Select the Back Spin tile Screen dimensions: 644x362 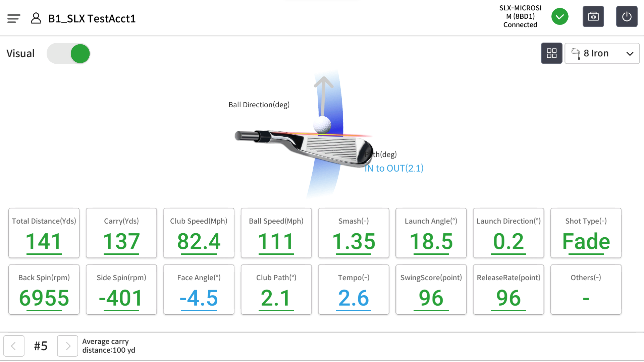click(44, 290)
